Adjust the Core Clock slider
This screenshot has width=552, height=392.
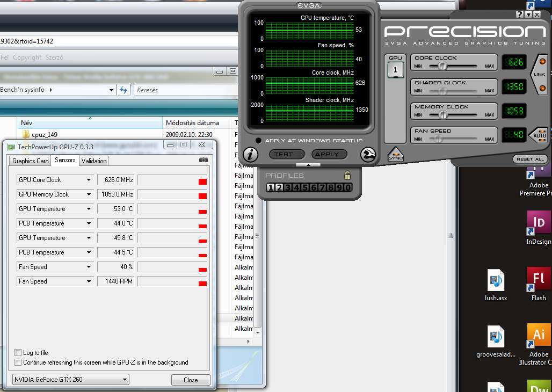click(442, 66)
